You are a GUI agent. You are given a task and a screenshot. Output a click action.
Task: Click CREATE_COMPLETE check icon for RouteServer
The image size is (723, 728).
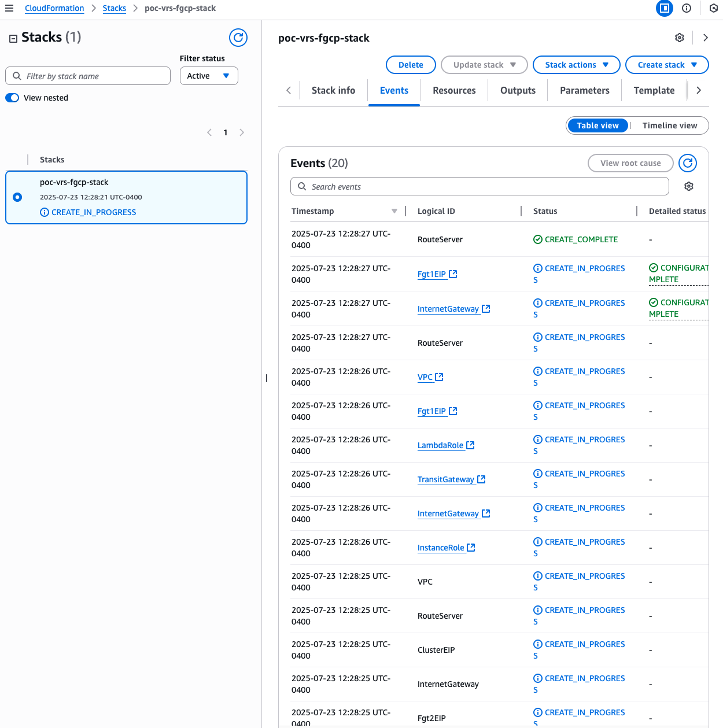click(x=538, y=239)
